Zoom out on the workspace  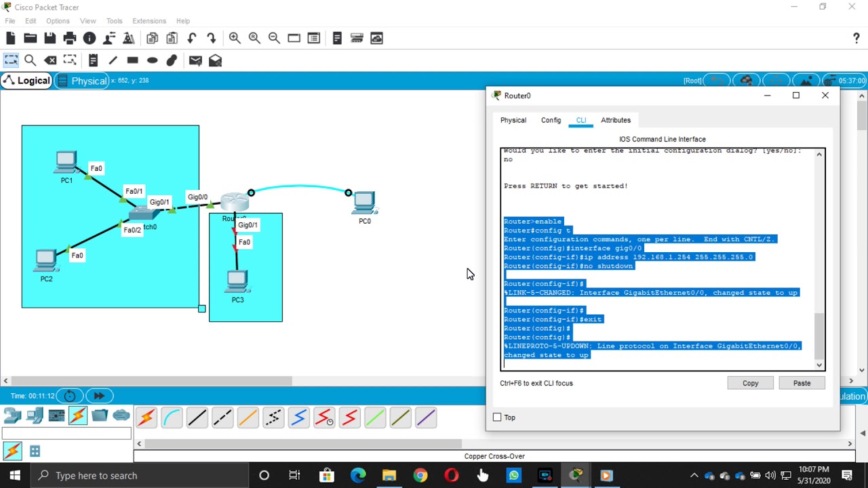[x=274, y=39]
